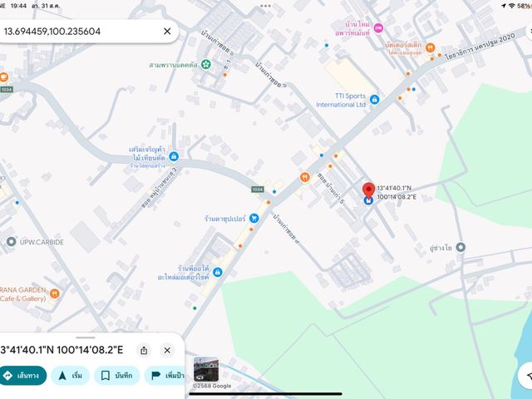The height and width of the screenshot is (399, 532).
Task: Select the red dropped pin marker
Action: pyautogui.click(x=368, y=190)
